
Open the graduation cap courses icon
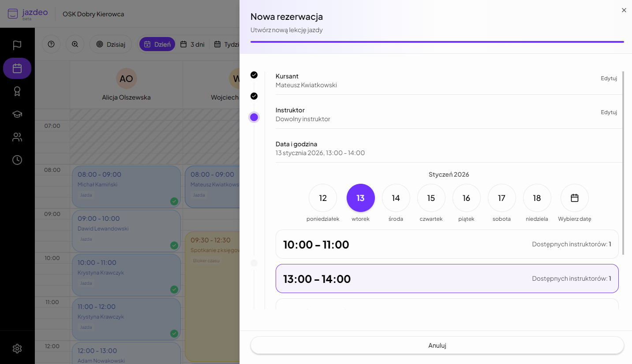coord(17,114)
